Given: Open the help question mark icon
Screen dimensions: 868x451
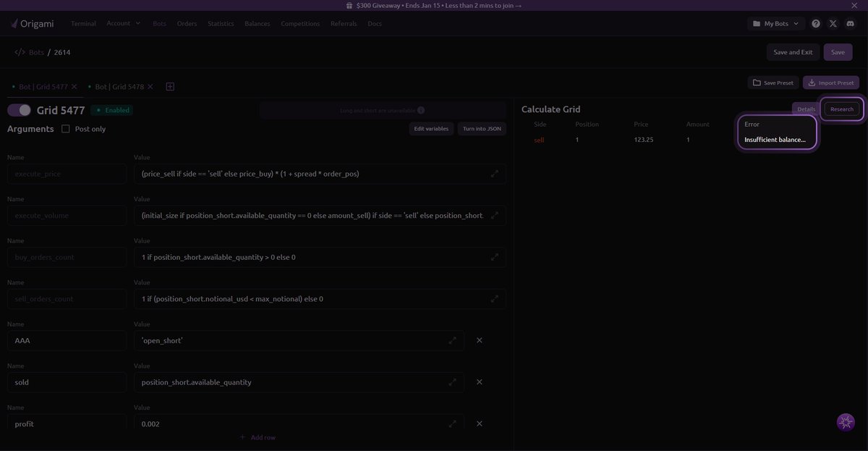Looking at the screenshot, I should (x=816, y=23).
